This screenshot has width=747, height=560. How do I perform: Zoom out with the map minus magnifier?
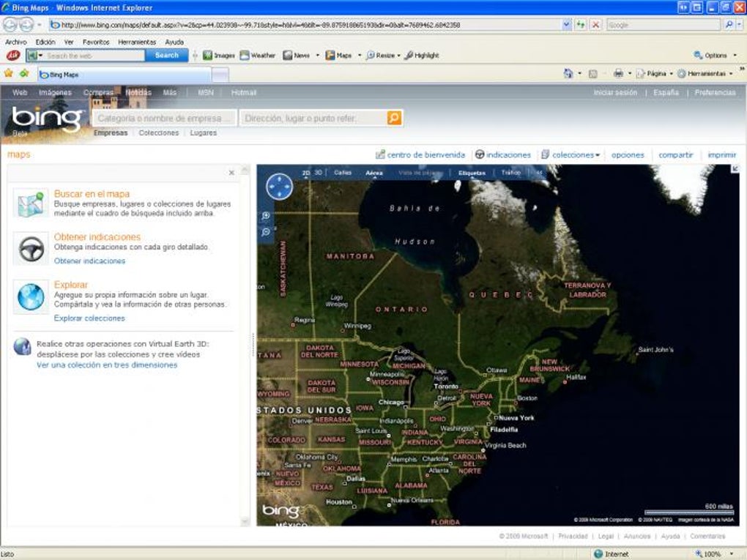pos(266,232)
